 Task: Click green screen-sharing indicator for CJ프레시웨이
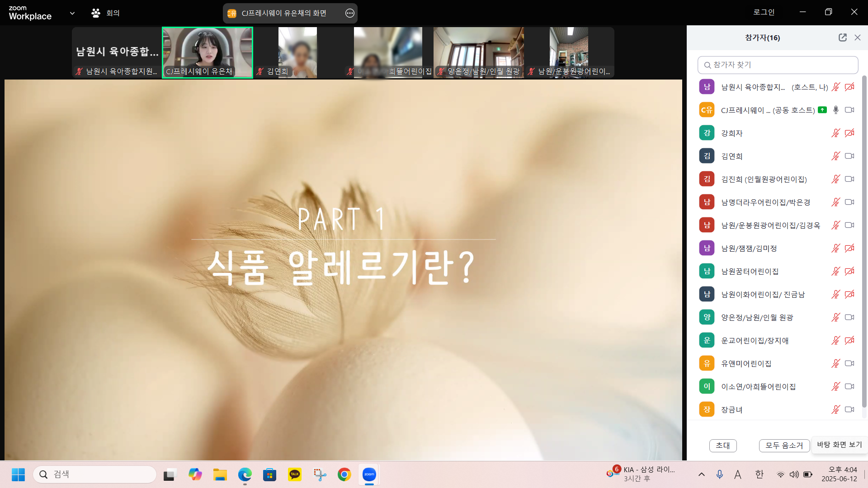point(822,110)
